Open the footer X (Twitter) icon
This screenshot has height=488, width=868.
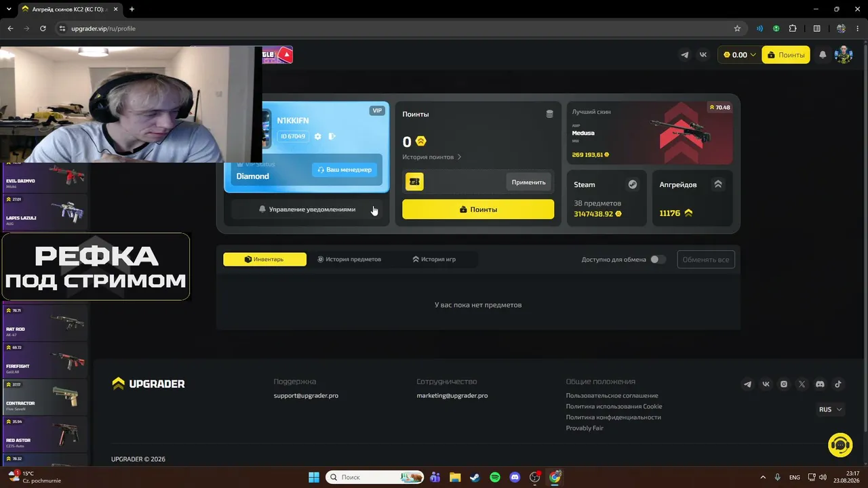click(802, 384)
